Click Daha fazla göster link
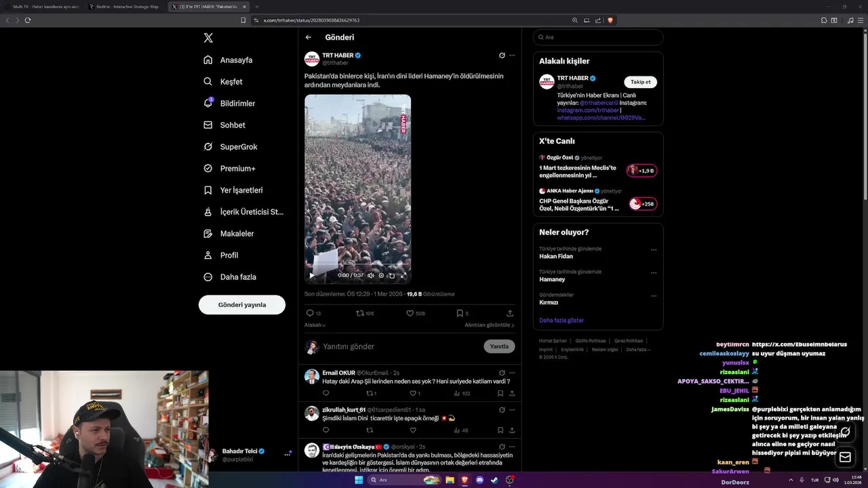 pos(561,320)
